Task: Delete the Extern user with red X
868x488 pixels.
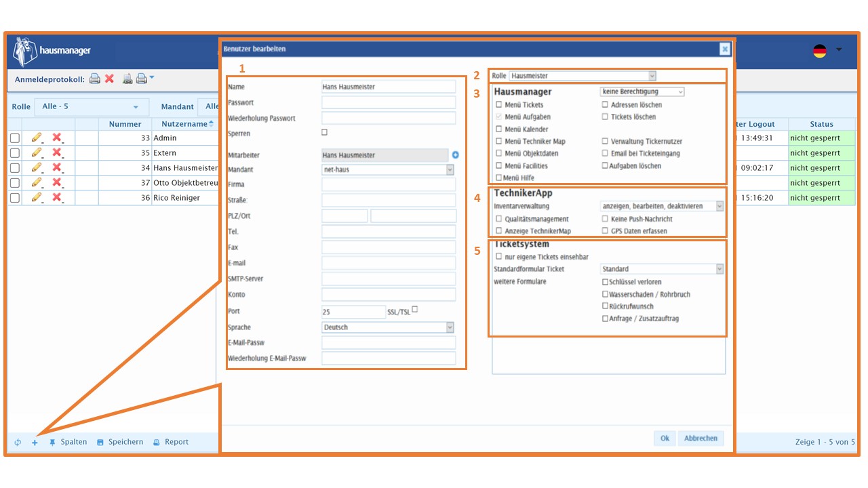Action: [57, 152]
